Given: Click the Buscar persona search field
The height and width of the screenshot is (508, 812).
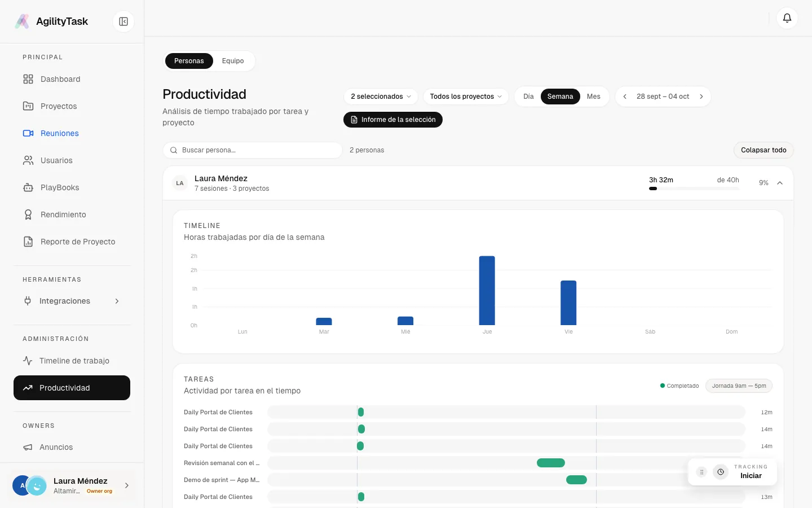Looking at the screenshot, I should point(253,150).
